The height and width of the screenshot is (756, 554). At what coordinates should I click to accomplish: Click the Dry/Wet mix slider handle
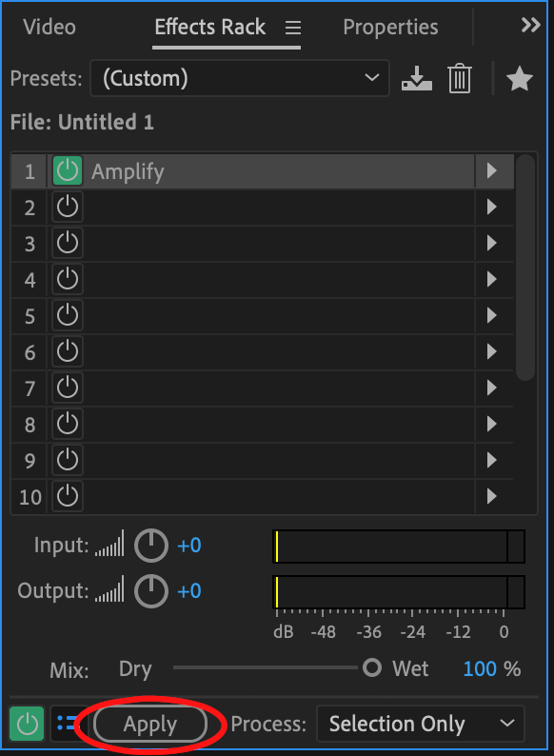372,667
